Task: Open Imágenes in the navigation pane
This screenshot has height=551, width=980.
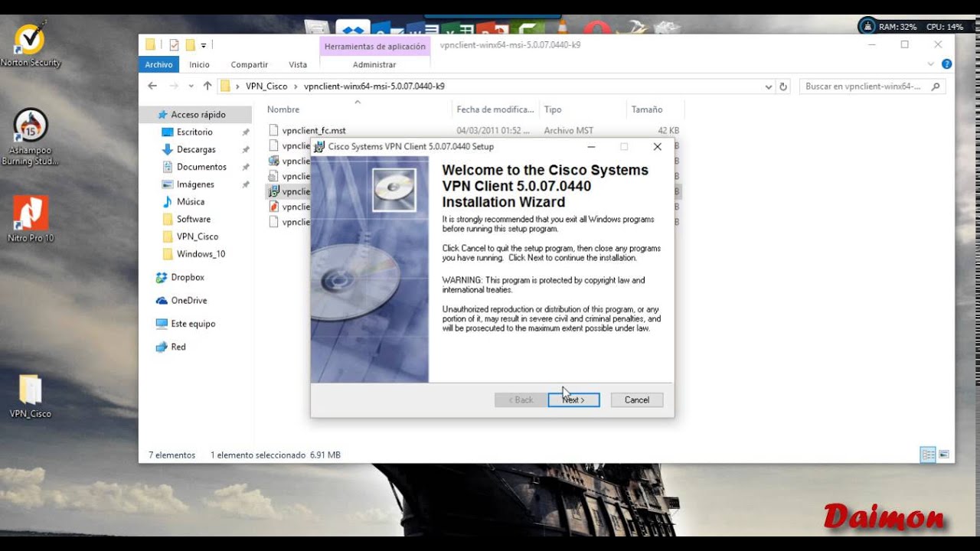Action: (x=195, y=184)
